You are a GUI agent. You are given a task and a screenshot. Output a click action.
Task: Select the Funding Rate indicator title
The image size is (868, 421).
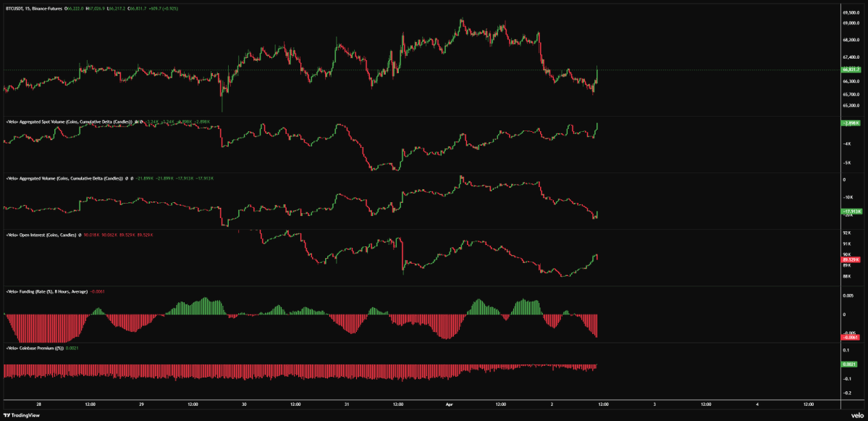pyautogui.click(x=46, y=291)
